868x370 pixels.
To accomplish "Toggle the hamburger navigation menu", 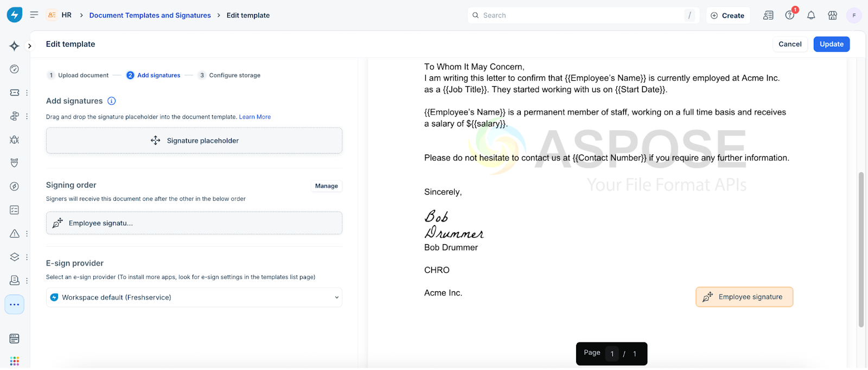I will 34,15.
